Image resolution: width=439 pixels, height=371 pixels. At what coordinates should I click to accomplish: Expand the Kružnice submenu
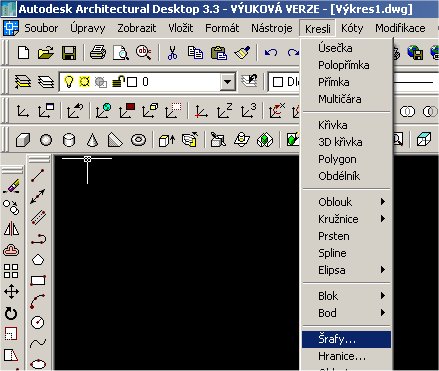tap(346, 219)
